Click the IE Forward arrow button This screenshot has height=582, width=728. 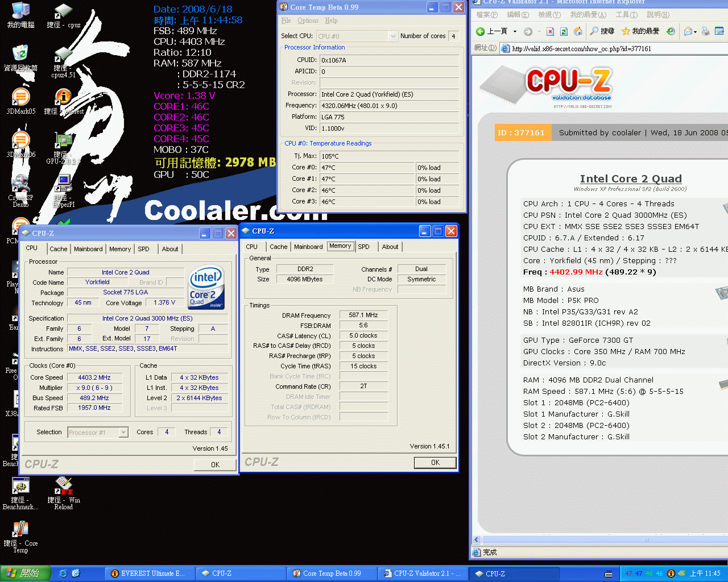click(x=528, y=31)
